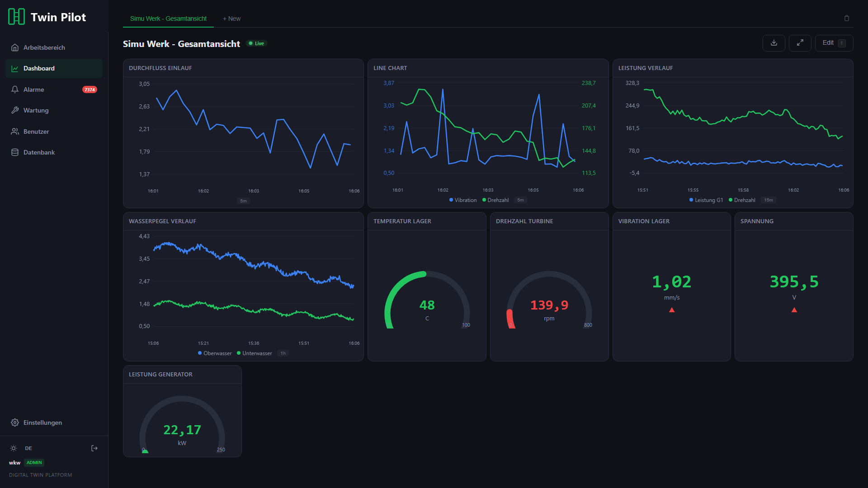Switch to Simu Werk - Gesamtansicht tab

pyautogui.click(x=168, y=19)
